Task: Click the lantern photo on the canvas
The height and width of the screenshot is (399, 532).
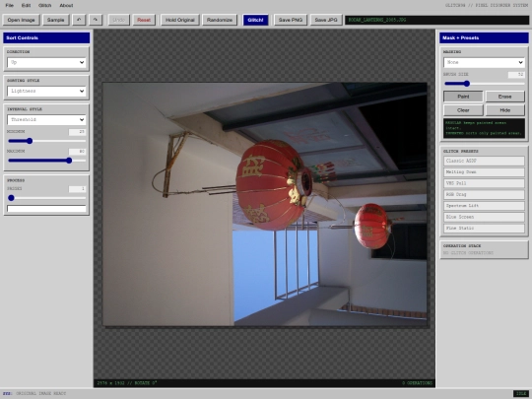Action: click(x=265, y=204)
